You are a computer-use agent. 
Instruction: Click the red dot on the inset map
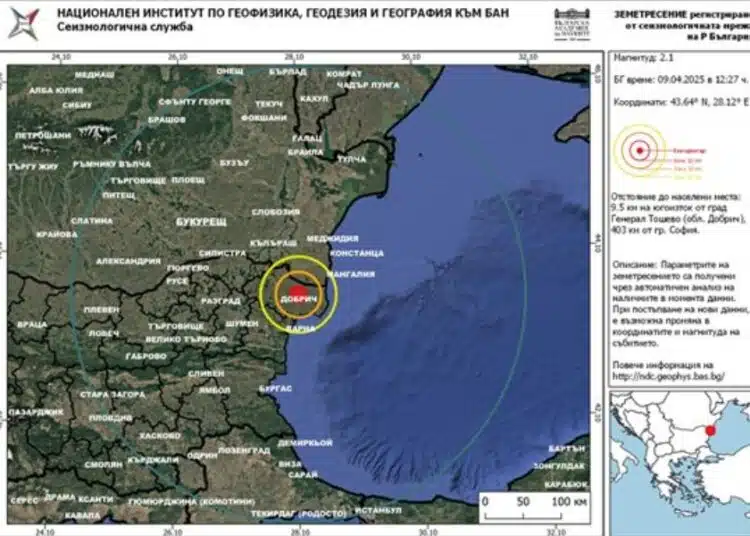coord(710,430)
